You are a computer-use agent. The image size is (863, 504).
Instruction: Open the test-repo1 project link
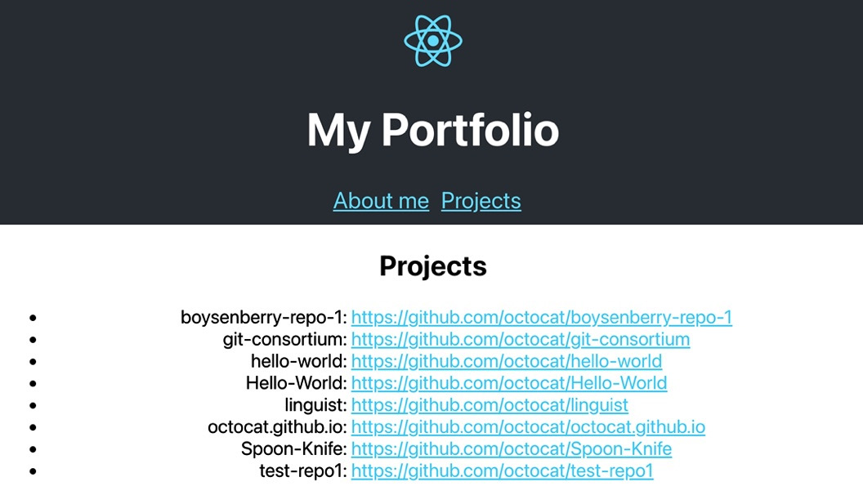click(502, 471)
